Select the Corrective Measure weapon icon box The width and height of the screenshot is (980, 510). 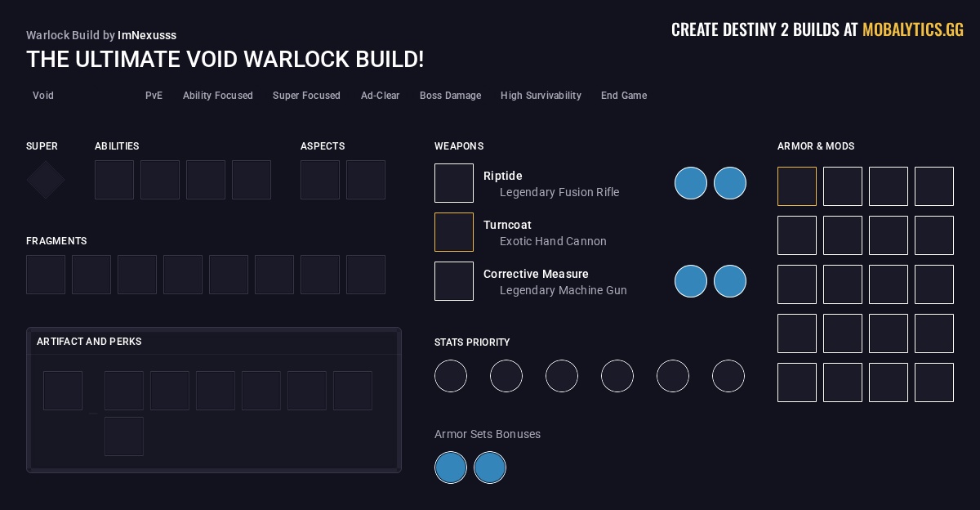[x=454, y=281]
